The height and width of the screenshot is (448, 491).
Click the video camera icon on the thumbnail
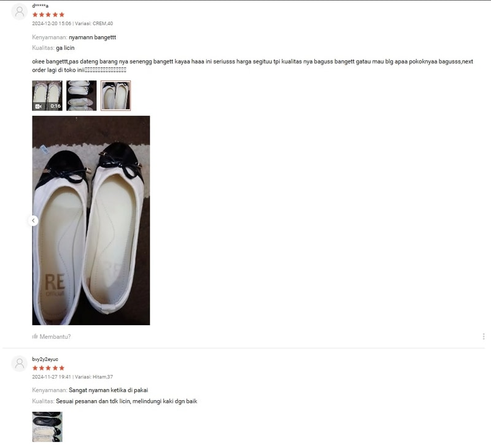click(39, 106)
